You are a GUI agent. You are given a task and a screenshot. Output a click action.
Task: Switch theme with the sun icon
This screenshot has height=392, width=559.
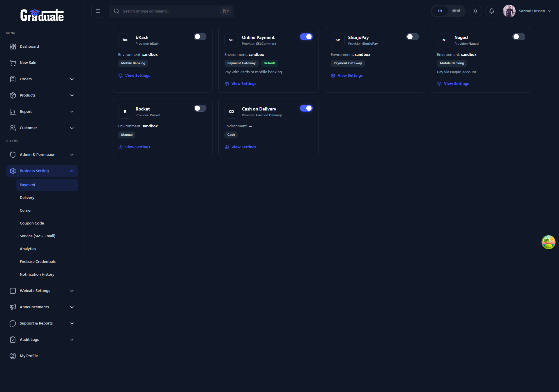click(x=475, y=11)
